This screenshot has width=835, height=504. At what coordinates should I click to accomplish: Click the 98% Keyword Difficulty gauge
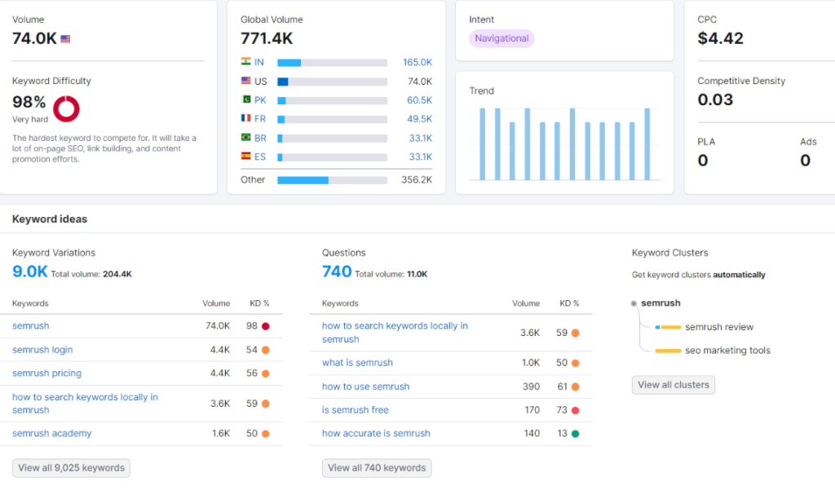(65, 108)
